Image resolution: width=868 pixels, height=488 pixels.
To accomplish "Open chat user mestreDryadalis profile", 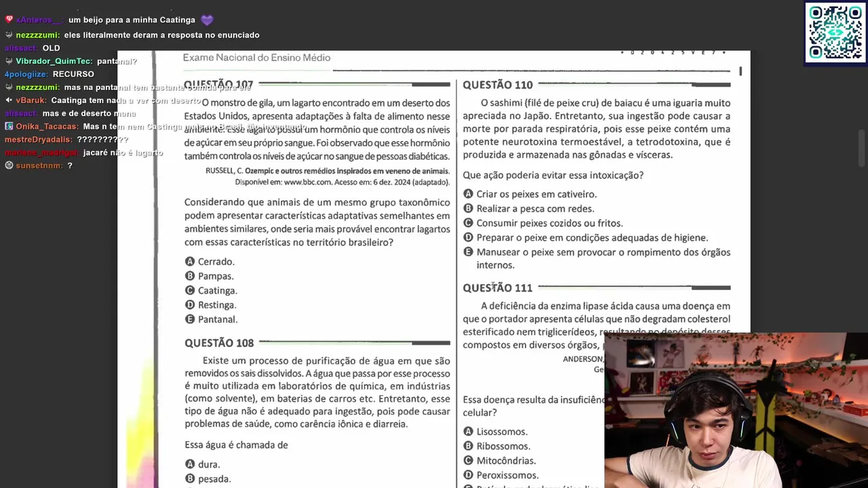I will [39, 140].
